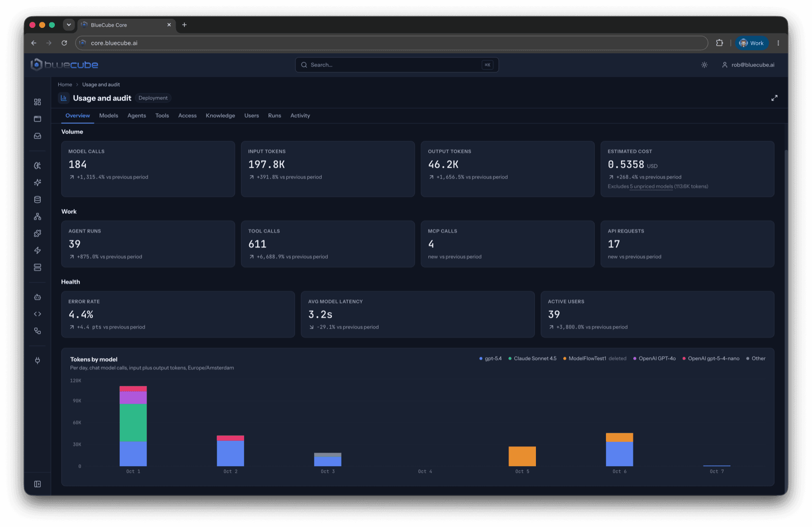Open the server rows icon in sidebar
This screenshot has width=812, height=527.
[x=38, y=267]
